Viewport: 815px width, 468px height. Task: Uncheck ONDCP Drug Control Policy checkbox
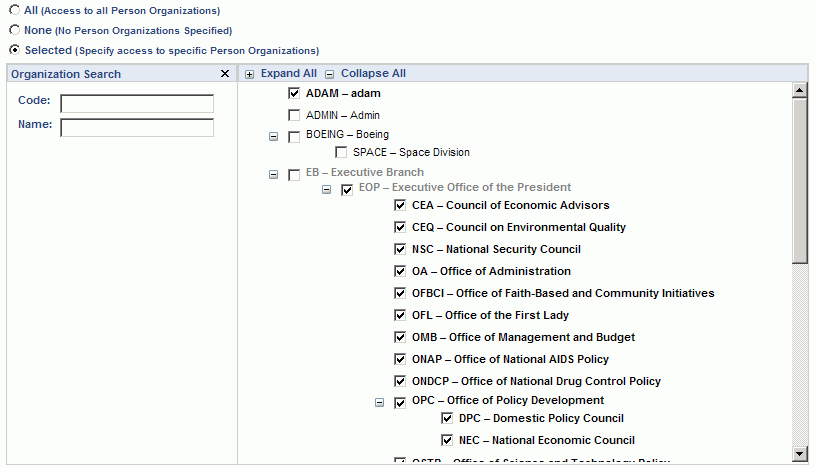pyautogui.click(x=400, y=381)
